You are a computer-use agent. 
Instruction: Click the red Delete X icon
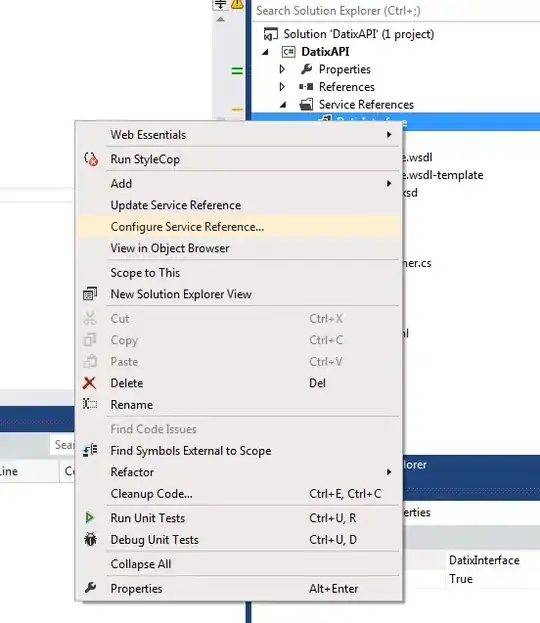(90, 383)
